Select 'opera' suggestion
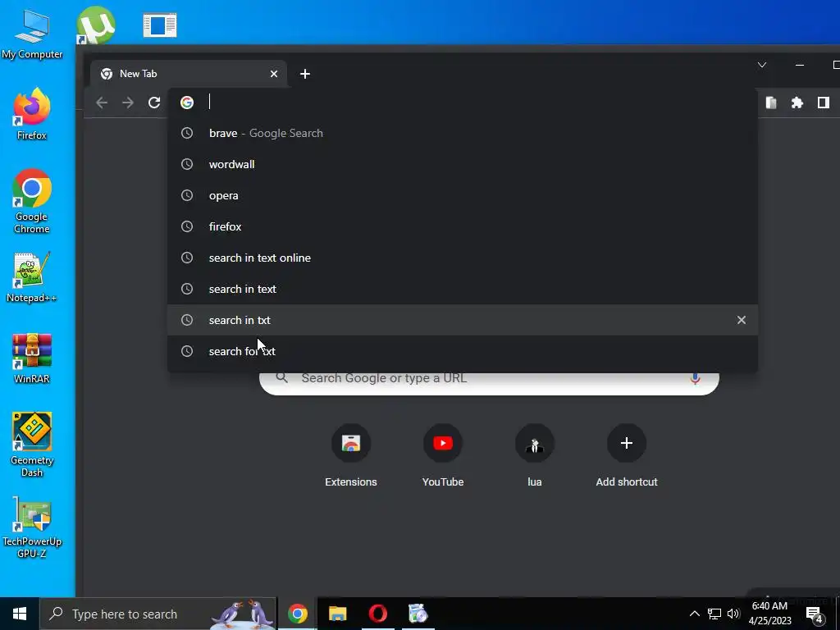This screenshot has height=630, width=840. click(x=463, y=195)
